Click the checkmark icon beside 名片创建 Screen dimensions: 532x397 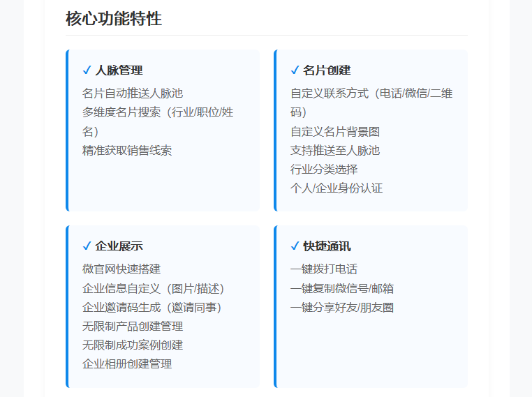pyautogui.click(x=295, y=70)
